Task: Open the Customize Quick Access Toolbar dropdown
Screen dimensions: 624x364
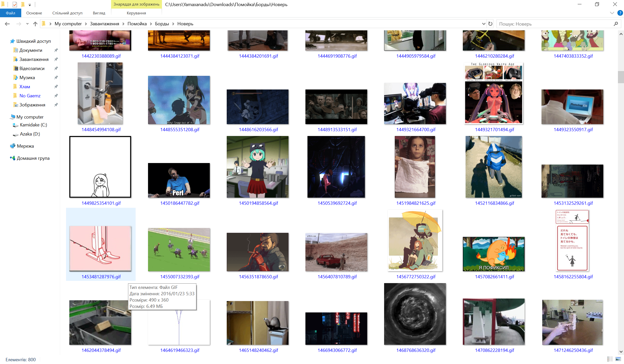Action: [x=30, y=5]
